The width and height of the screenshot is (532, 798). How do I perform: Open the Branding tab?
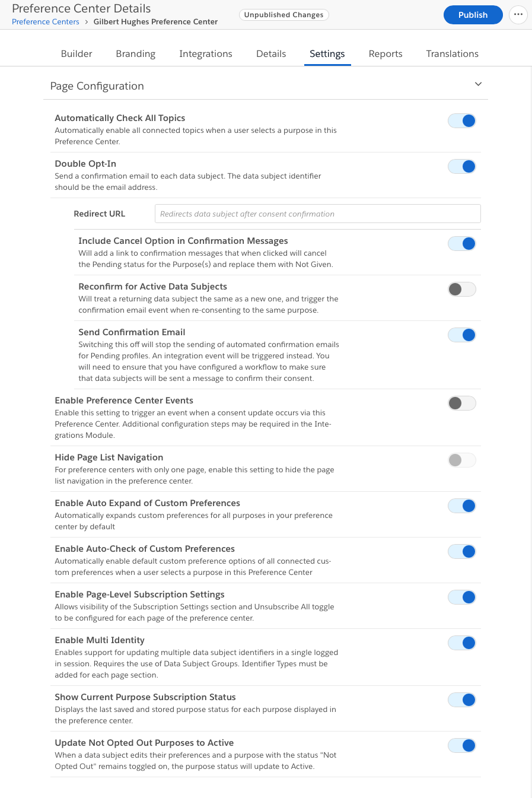(135, 54)
